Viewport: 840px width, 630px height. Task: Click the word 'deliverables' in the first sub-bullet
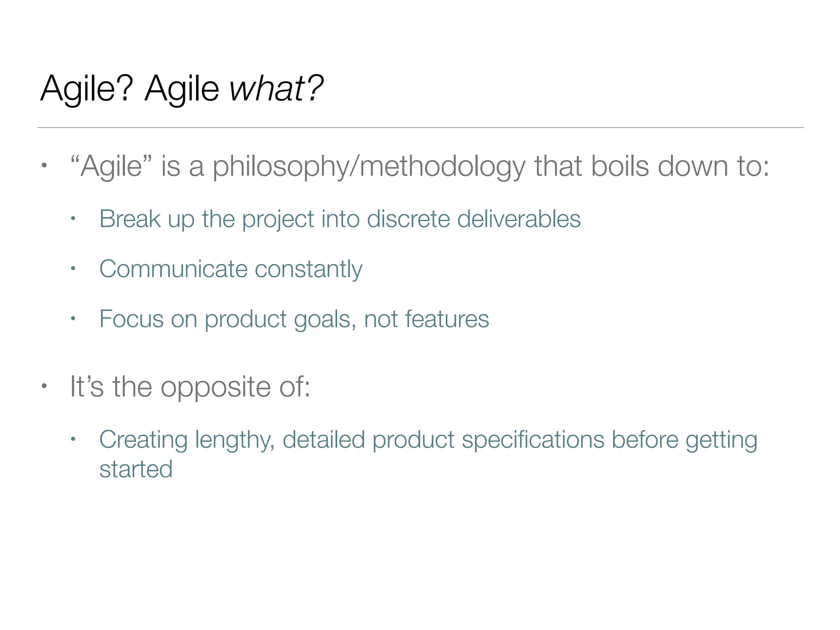(x=518, y=219)
